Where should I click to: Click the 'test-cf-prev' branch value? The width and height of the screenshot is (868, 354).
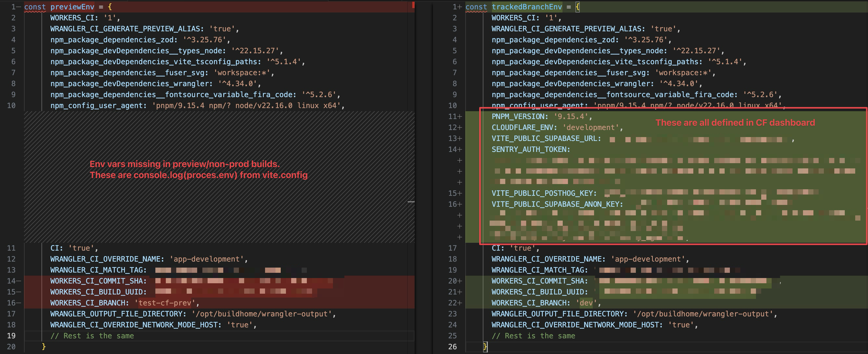pyautogui.click(x=165, y=303)
